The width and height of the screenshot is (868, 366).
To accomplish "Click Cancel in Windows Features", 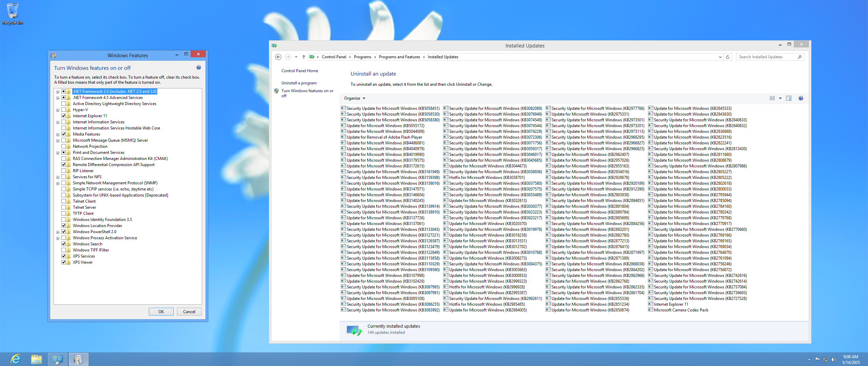I will [x=189, y=312].
